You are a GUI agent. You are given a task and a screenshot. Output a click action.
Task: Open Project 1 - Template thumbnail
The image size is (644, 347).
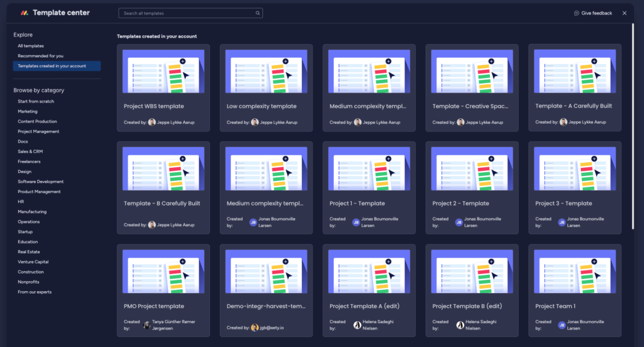tap(369, 168)
